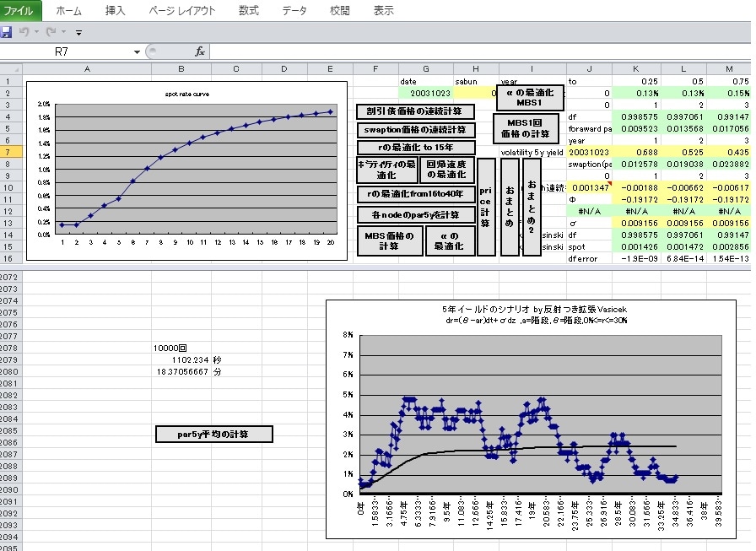
Task: Switch to the ページ レイアウト tab
Action: point(181,11)
